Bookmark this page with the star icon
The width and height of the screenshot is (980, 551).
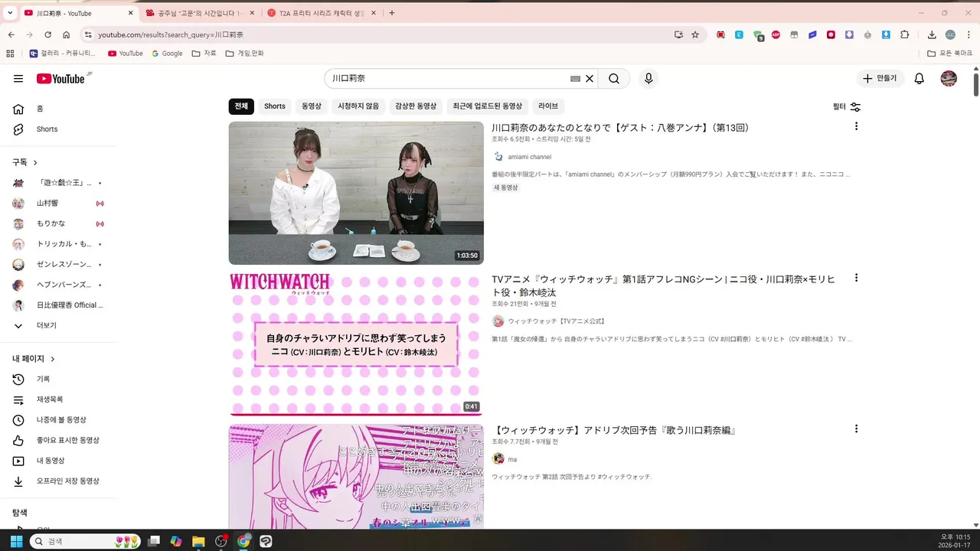[x=695, y=34]
